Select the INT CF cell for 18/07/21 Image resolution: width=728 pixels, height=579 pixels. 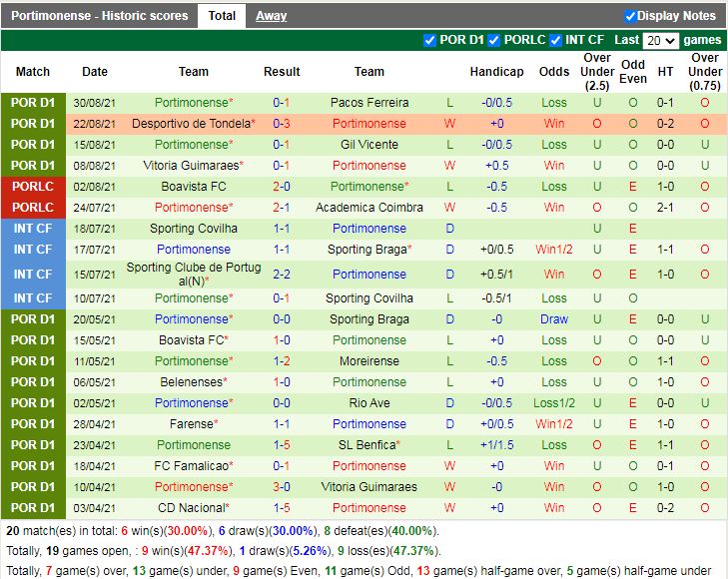coord(33,228)
